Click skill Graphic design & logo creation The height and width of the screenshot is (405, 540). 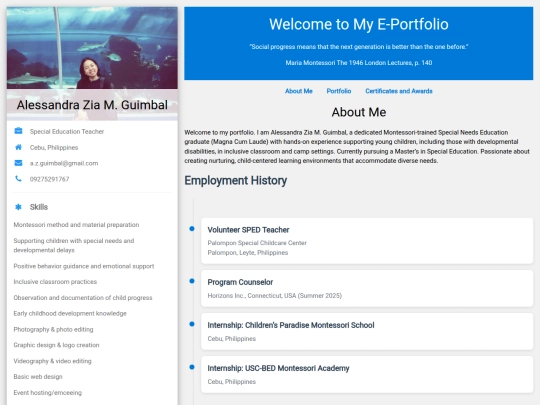point(56,345)
